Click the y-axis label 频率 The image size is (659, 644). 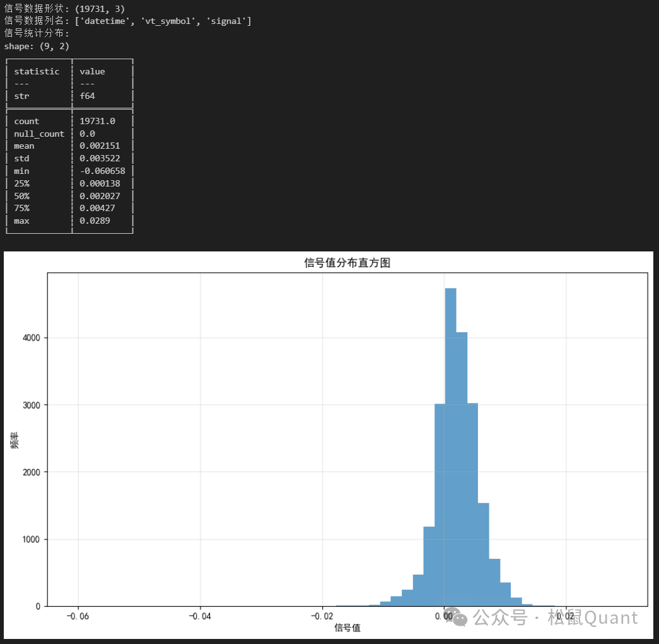tap(15, 440)
